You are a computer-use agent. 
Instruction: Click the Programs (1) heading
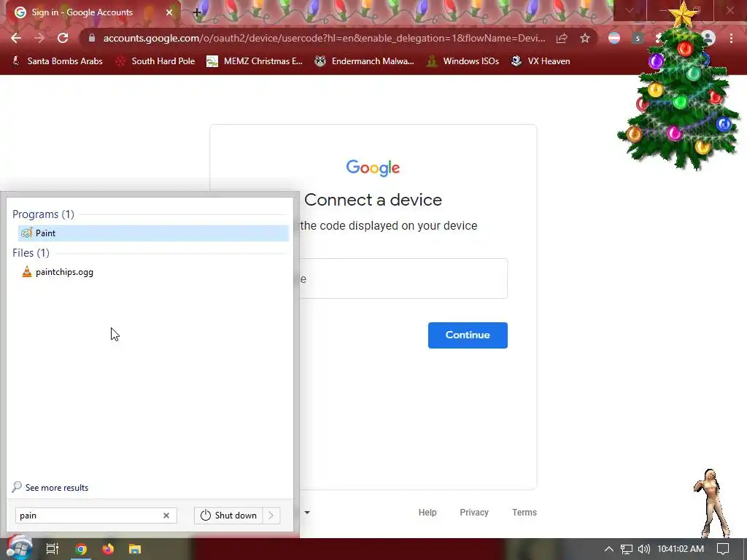[43, 214]
